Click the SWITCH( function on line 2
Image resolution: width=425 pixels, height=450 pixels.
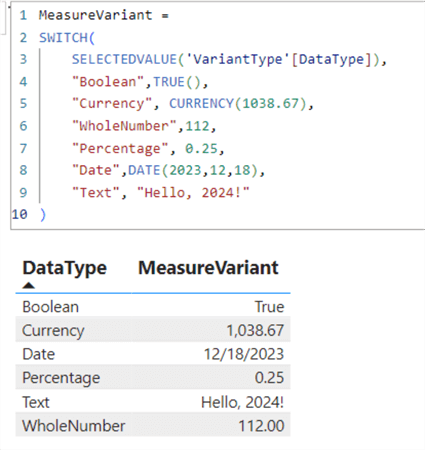pos(67,38)
